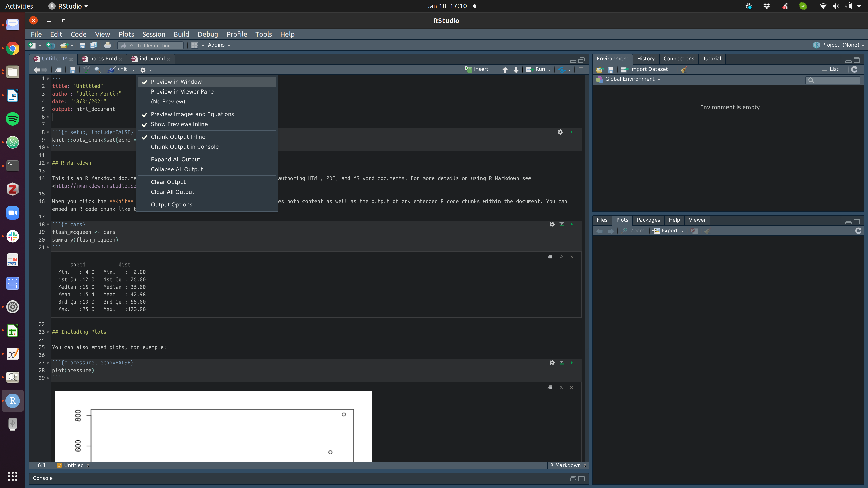868x488 pixels.
Task: Click the Knit document icon
Action: pyautogui.click(x=112, y=69)
